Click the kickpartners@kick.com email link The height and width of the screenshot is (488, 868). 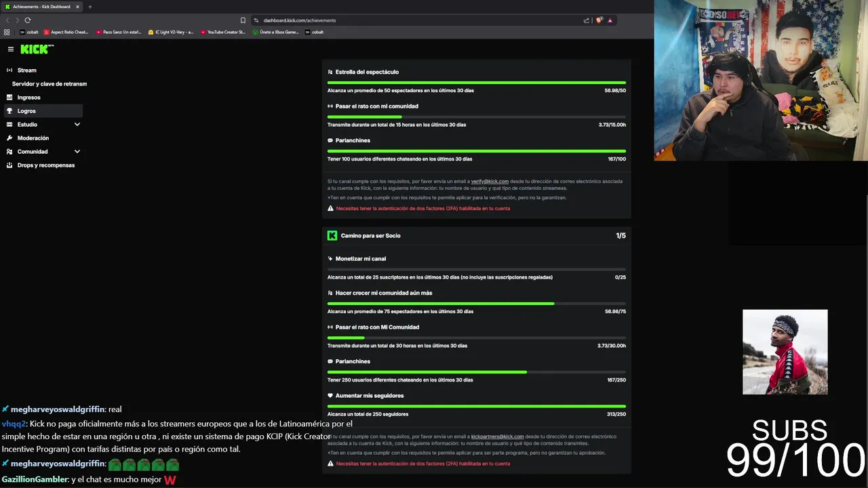[497, 437]
